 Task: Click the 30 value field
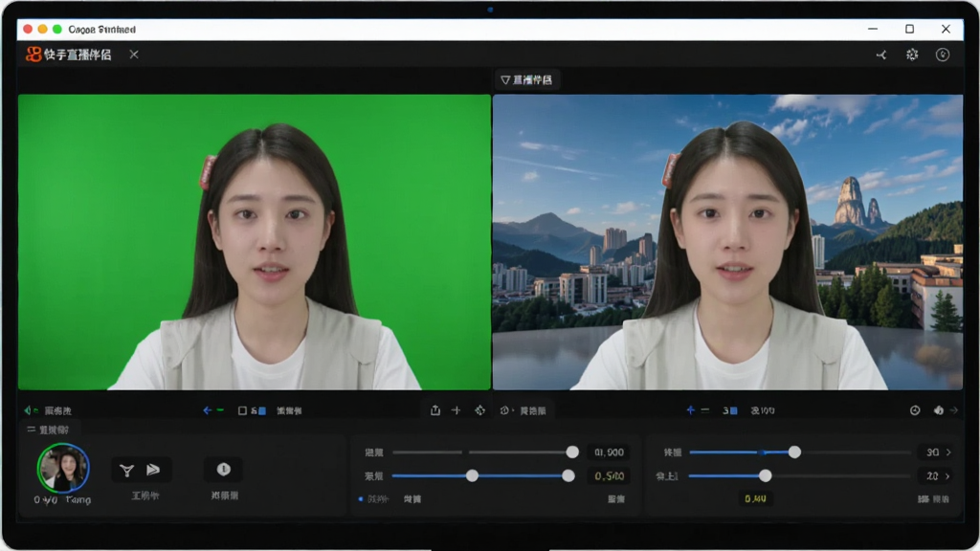point(932,452)
